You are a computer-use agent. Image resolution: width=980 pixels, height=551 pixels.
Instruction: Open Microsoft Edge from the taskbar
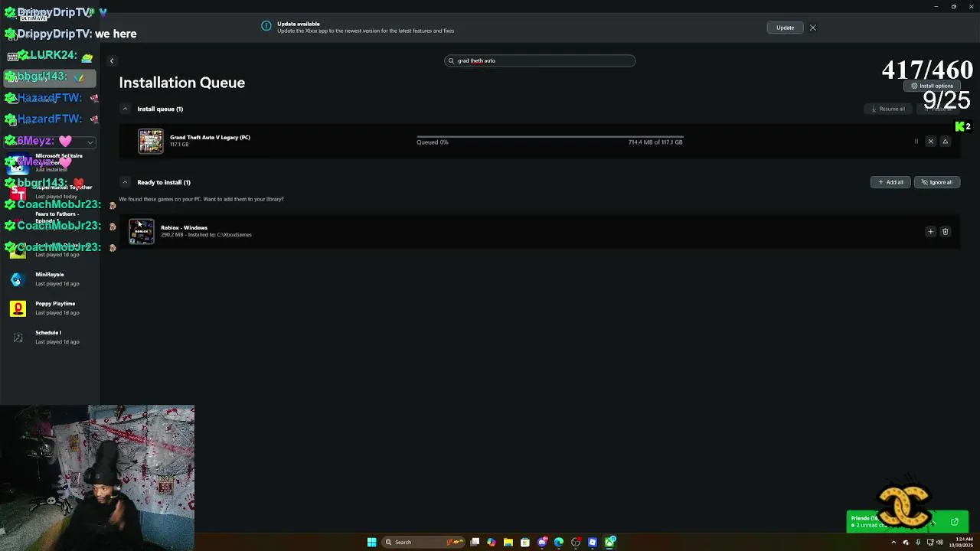(559, 542)
